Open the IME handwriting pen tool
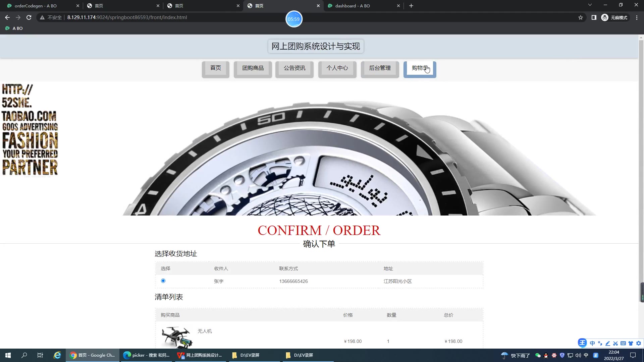Image resolution: width=644 pixels, height=362 pixels. pyautogui.click(x=608, y=343)
